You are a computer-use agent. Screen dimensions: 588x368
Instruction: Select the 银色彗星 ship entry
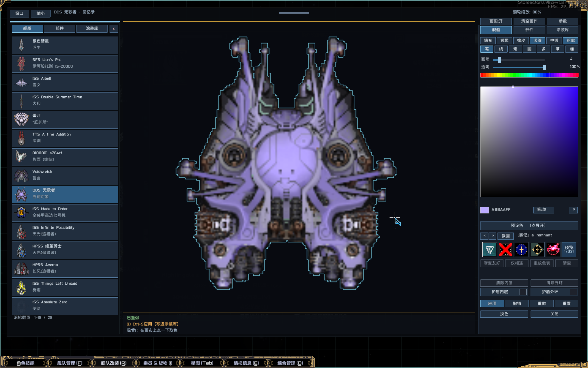click(x=65, y=45)
